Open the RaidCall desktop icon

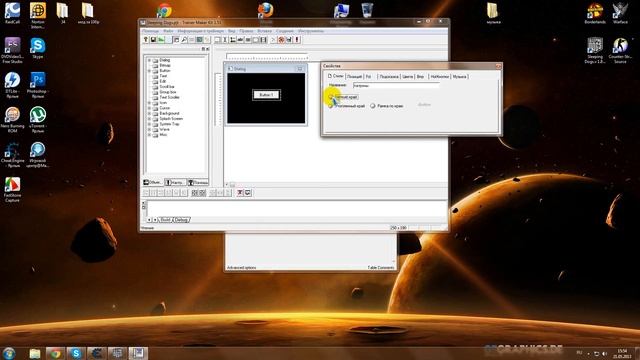coord(13,13)
